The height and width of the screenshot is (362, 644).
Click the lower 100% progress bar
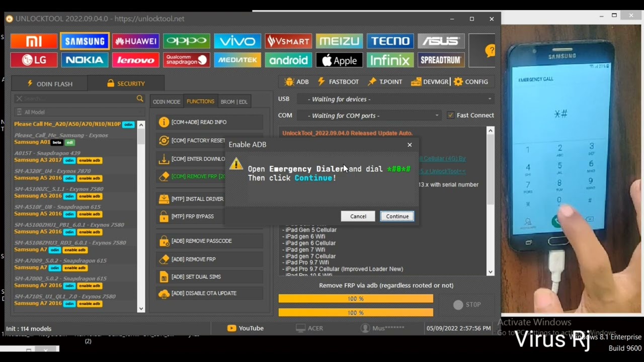point(356,313)
